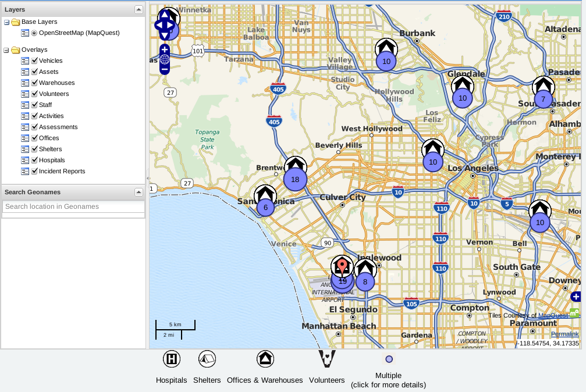Collapse the Layers panel
The height and width of the screenshot is (392, 586).
pyautogui.click(x=138, y=9)
